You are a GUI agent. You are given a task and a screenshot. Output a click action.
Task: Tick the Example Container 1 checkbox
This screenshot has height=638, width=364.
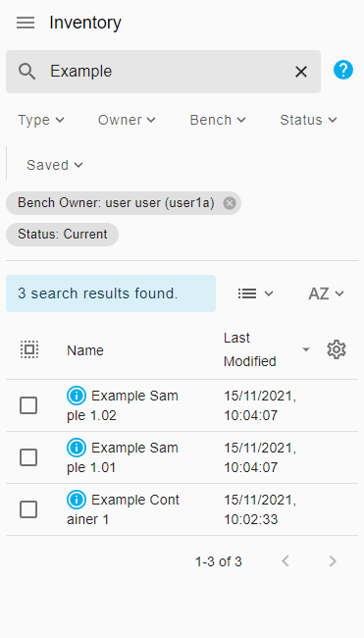click(x=28, y=509)
